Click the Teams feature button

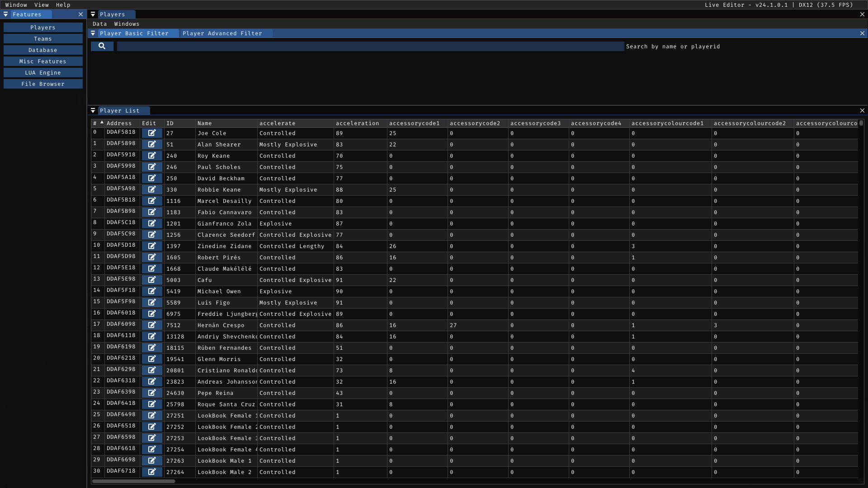point(43,39)
